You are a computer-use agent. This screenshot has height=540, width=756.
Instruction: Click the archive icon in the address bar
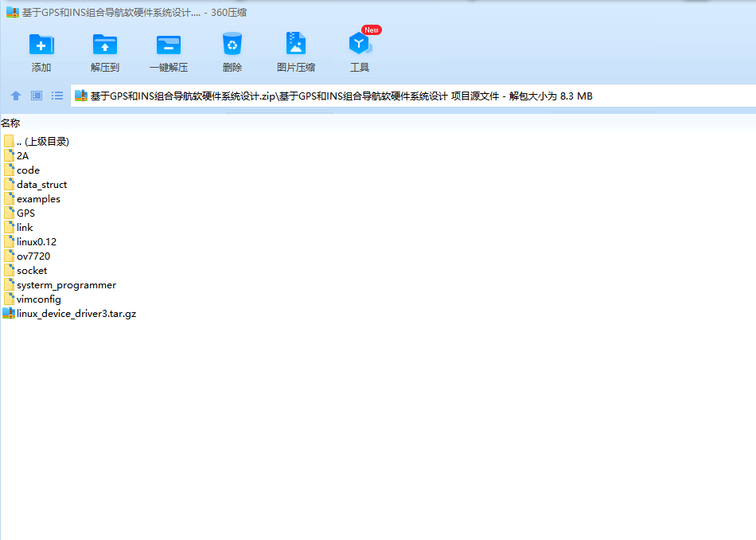[81, 96]
